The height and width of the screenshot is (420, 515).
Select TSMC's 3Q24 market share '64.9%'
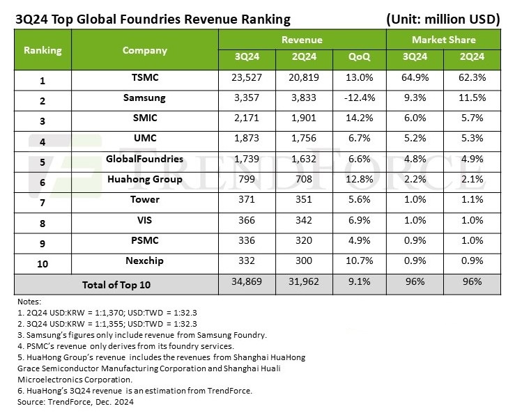pyautogui.click(x=415, y=77)
